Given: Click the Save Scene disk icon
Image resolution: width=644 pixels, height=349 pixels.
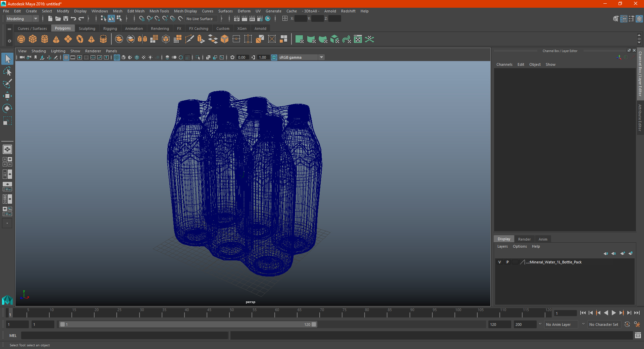Looking at the screenshot, I should (x=66, y=19).
